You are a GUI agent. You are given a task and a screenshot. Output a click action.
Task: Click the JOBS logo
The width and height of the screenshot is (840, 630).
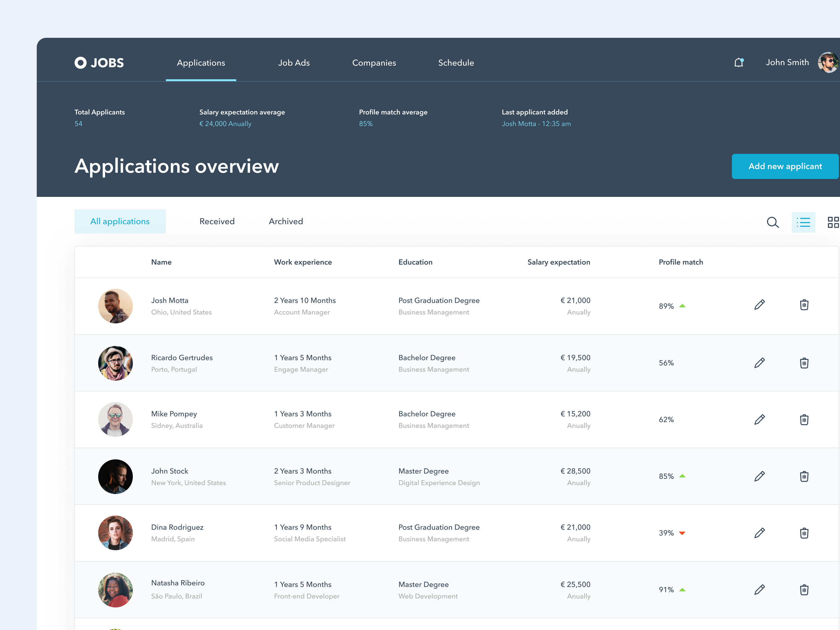point(99,63)
